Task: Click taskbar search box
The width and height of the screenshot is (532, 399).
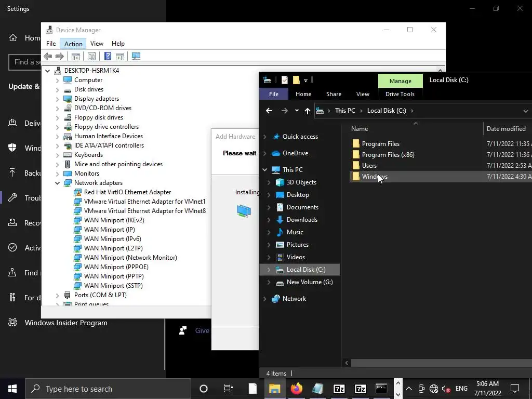Action: [x=108, y=389]
